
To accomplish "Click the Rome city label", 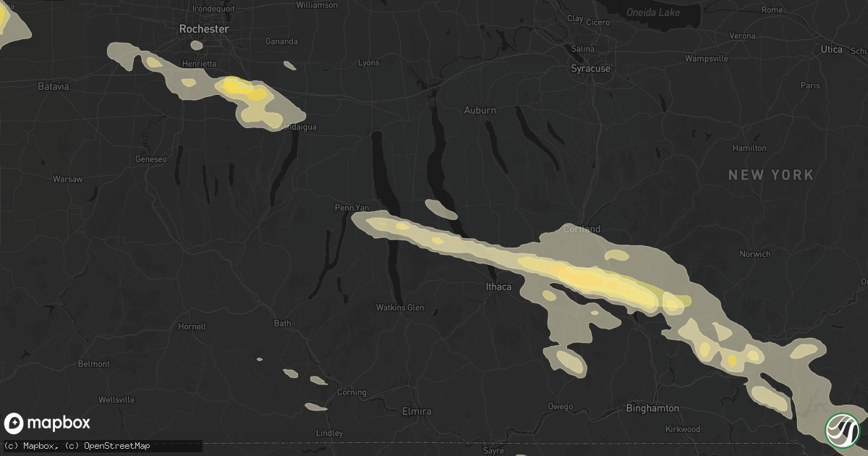I will coord(772,10).
